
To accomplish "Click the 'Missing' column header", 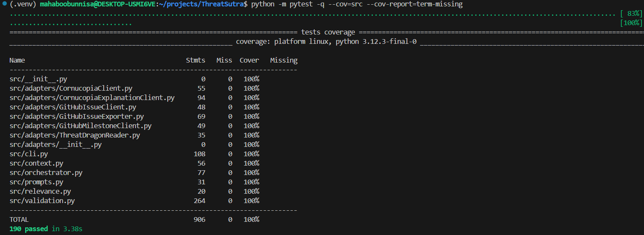I will [284, 60].
